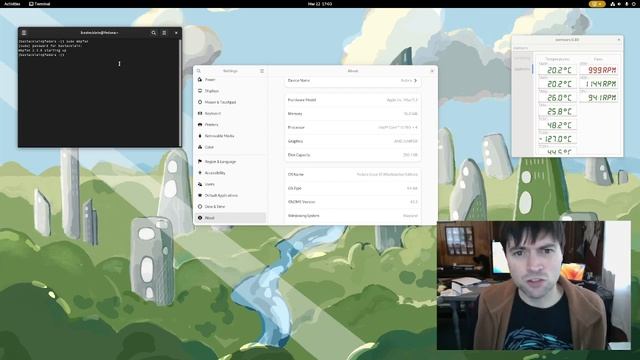This screenshot has height=360, width=640.
Task: Click power icon in system tray
Action: tap(633, 4)
